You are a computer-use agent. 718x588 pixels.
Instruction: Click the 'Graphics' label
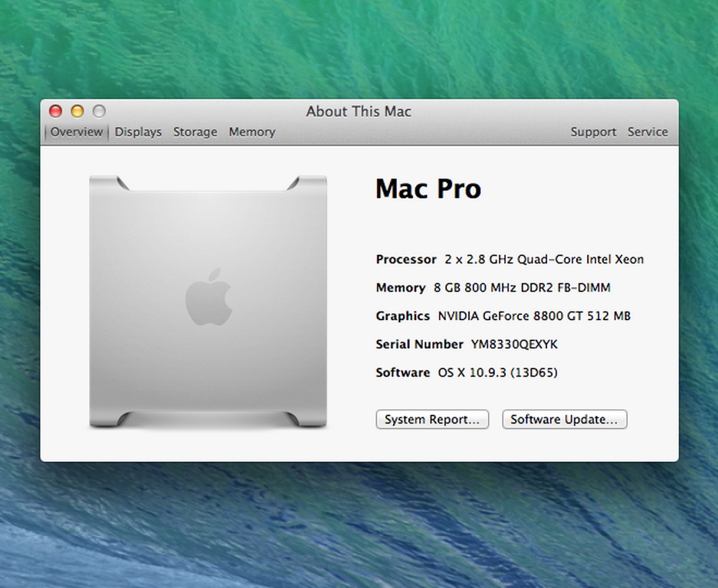[402, 316]
